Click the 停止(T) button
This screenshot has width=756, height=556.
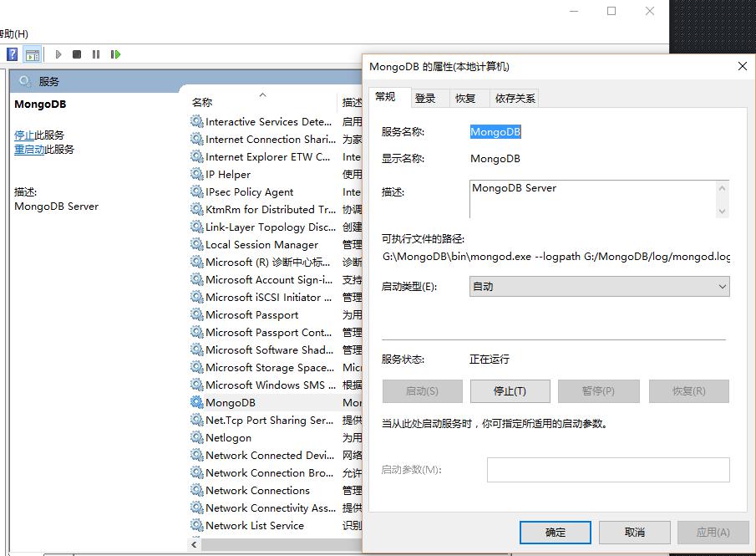coord(510,391)
